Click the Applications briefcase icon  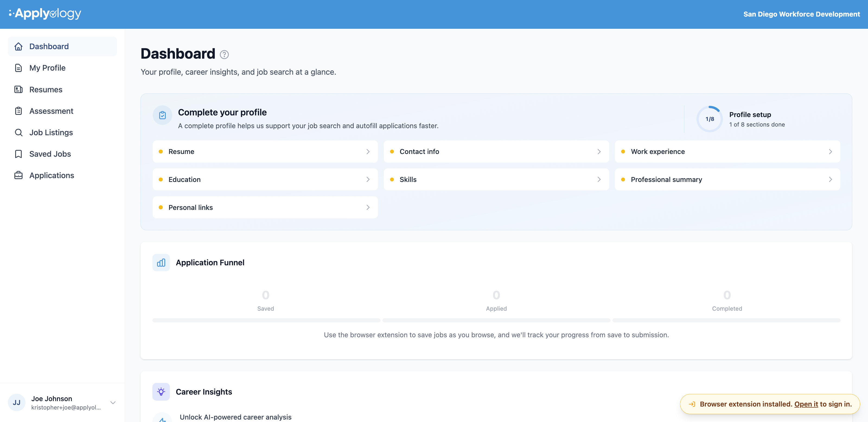18,175
